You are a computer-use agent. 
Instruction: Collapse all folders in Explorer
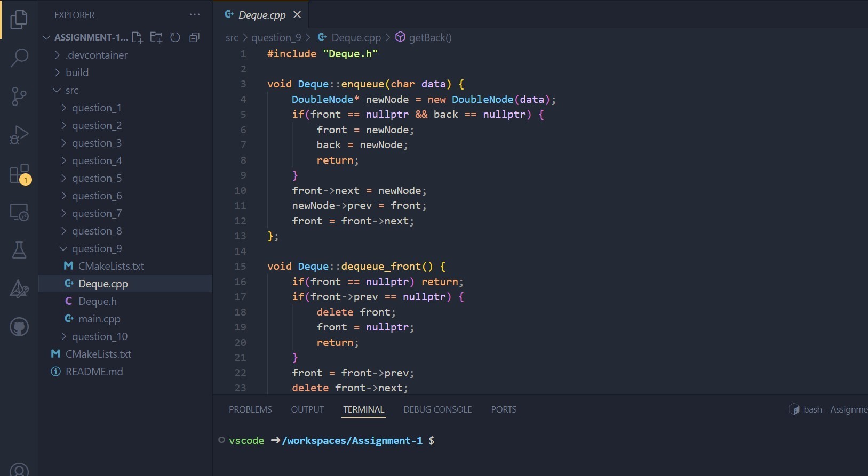click(194, 37)
